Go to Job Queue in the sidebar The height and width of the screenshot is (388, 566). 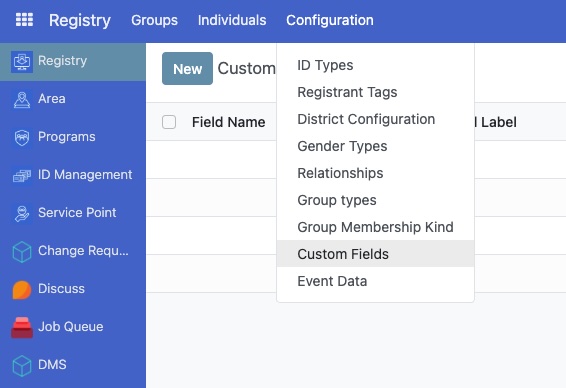tap(71, 327)
